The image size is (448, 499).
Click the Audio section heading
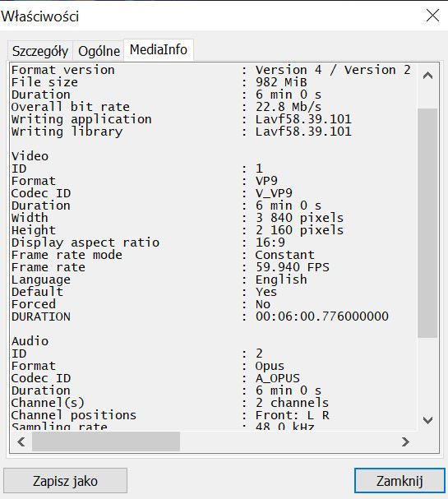(30, 341)
